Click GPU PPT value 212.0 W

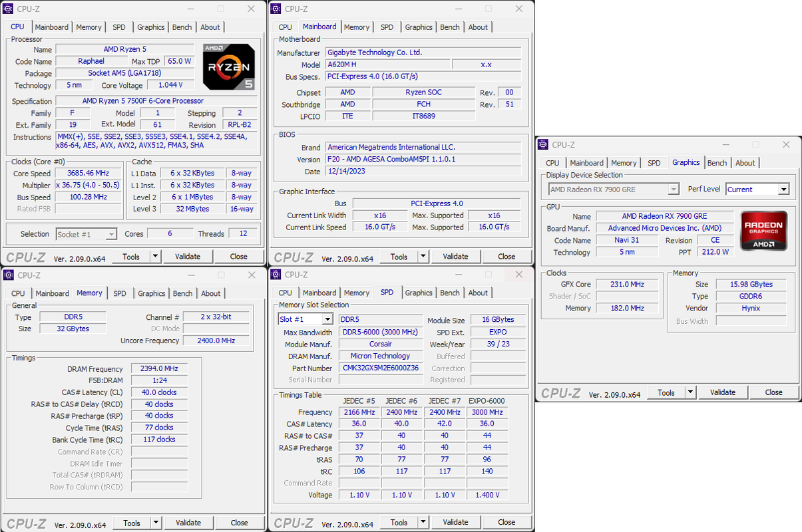click(715, 252)
